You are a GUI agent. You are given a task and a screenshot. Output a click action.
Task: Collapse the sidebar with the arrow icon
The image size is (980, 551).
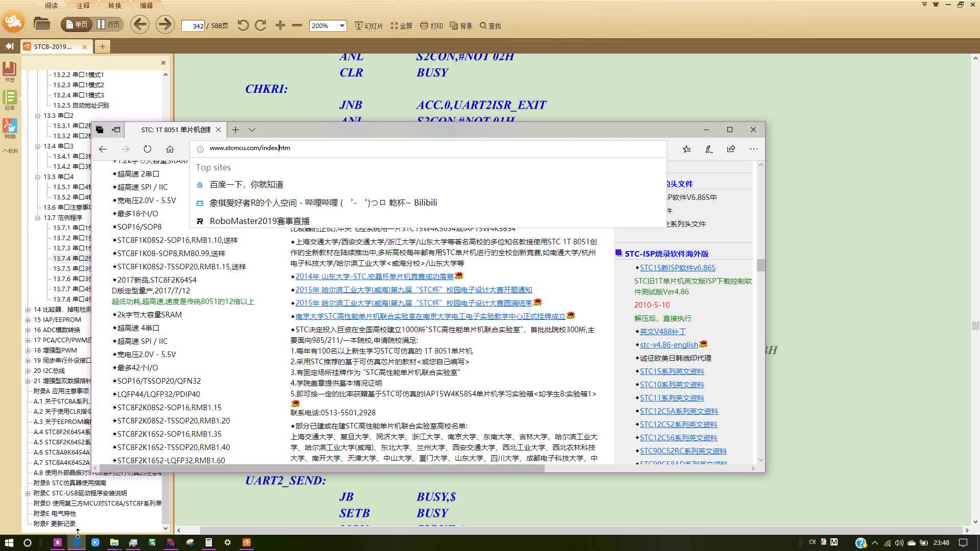pos(9,46)
